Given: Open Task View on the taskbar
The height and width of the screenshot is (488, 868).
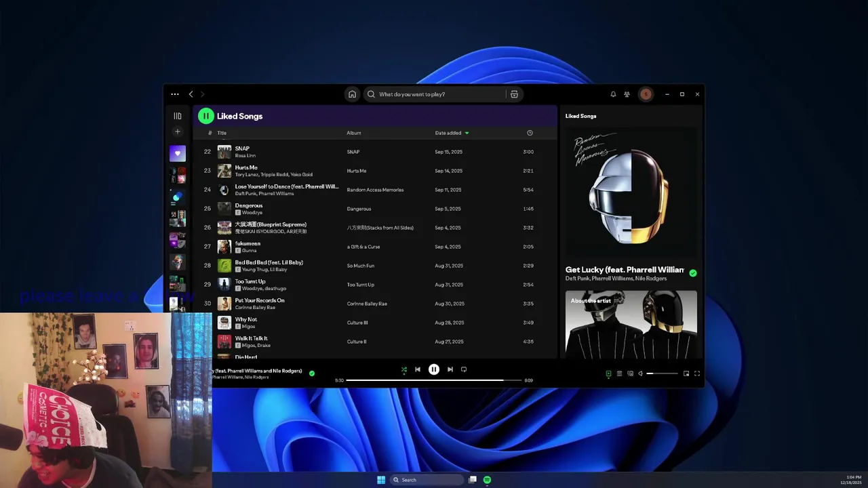Looking at the screenshot, I should click(x=473, y=480).
